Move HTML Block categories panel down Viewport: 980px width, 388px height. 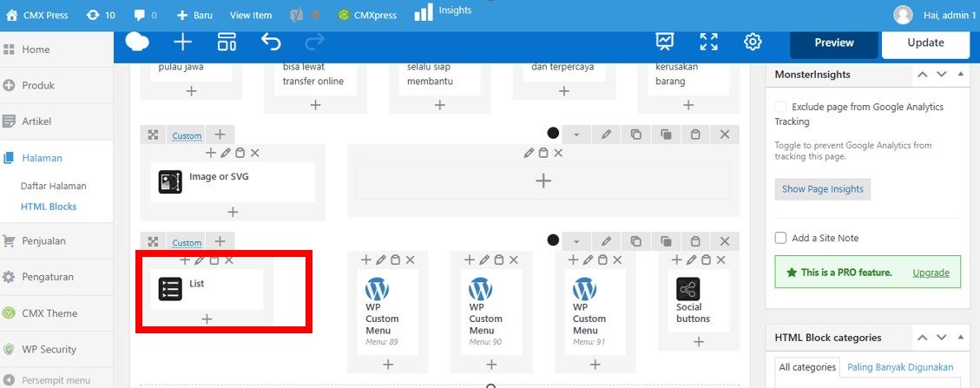tap(941, 338)
